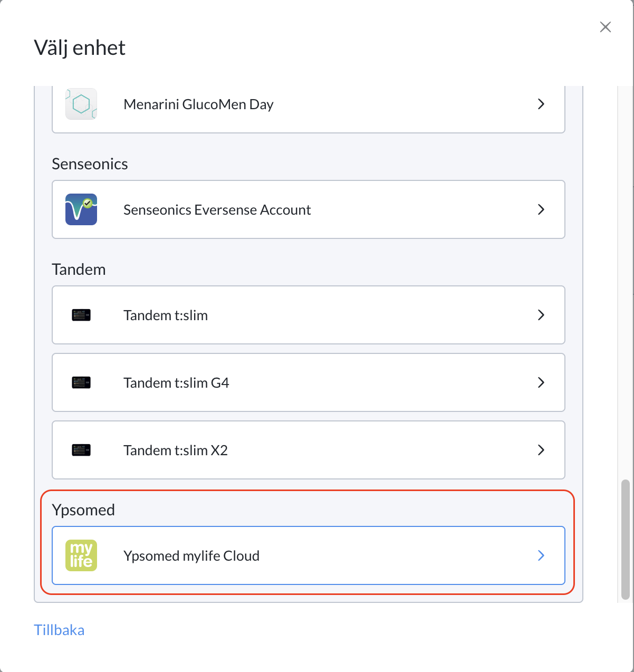Select Tandem t:slim G4 text label
This screenshot has height=672, width=634.
click(176, 382)
